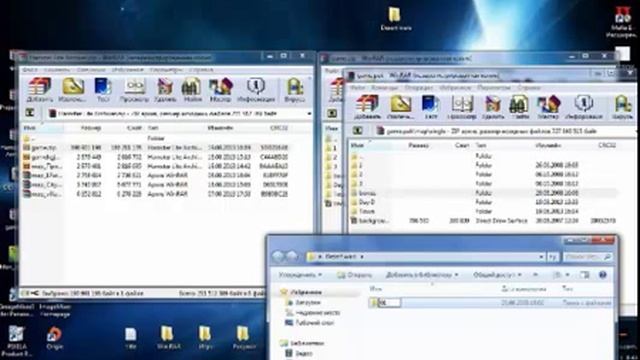Open Мастер (Wizard) in left WinRAR window
The image size is (640, 360).
click(x=220, y=90)
